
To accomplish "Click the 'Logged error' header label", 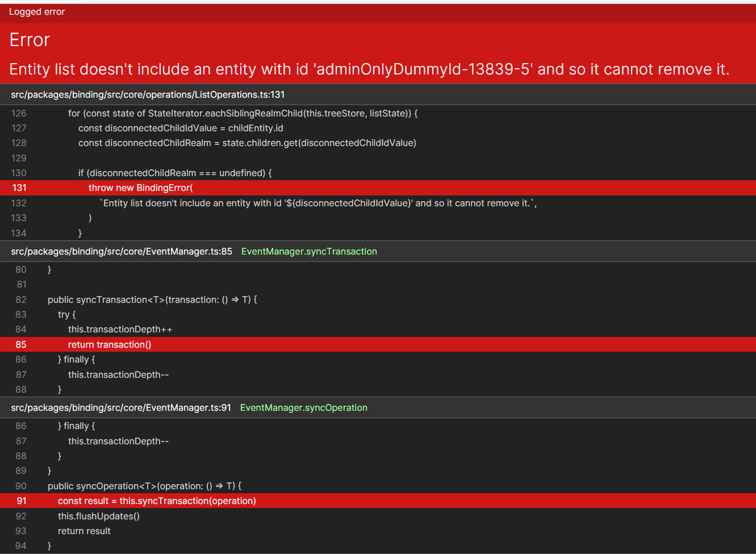I will click(37, 12).
